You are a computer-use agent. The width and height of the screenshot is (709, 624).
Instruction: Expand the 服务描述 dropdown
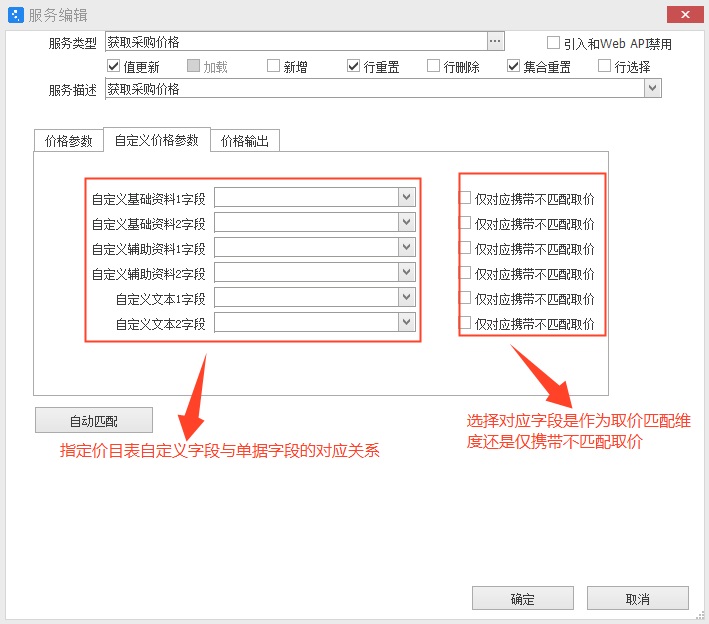[x=653, y=89]
